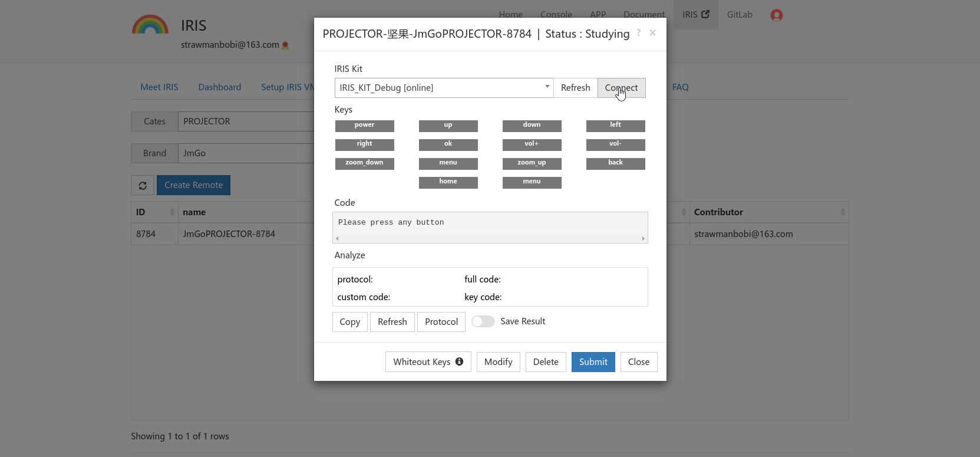Click left scroll arrow in Code box
This screenshot has width=980, height=457.
click(337, 239)
